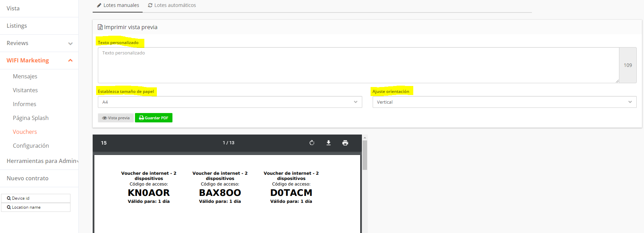This screenshot has height=233, width=644.
Task: Click the PDF page number 1 / 13
Action: coord(228,143)
